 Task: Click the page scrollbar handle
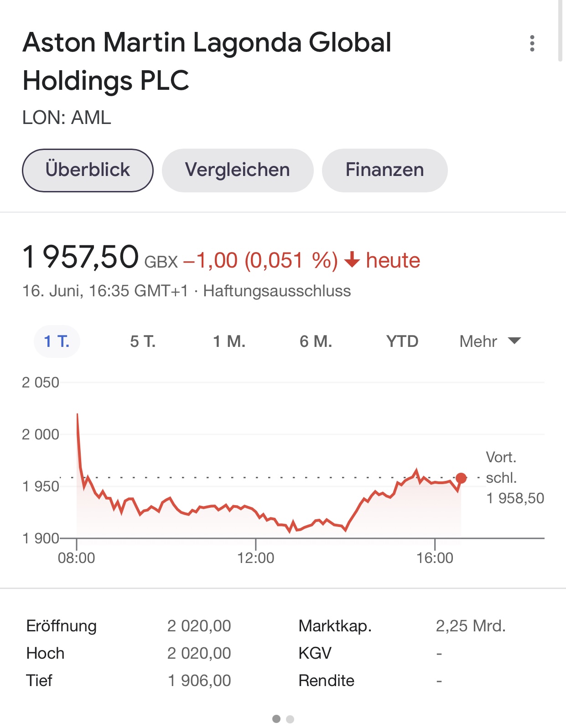(x=561, y=31)
